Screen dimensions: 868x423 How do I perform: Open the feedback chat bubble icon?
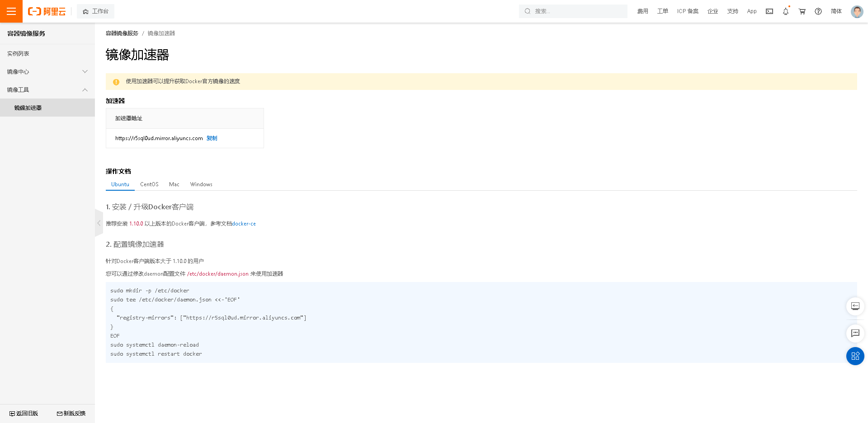coord(855,334)
